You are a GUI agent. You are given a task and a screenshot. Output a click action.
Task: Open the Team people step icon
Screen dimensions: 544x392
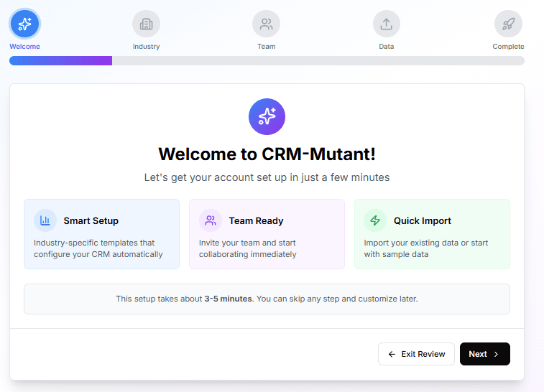click(266, 24)
